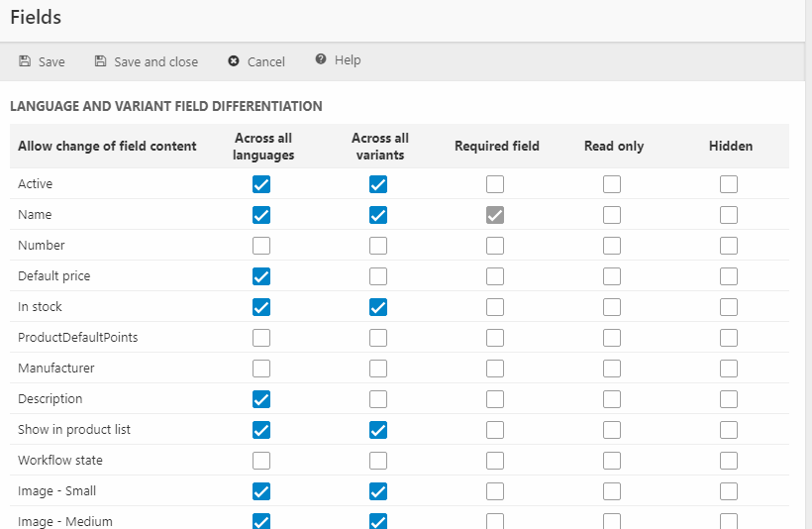Hide the Workflow state field
This screenshot has width=812, height=529.
[729, 461]
